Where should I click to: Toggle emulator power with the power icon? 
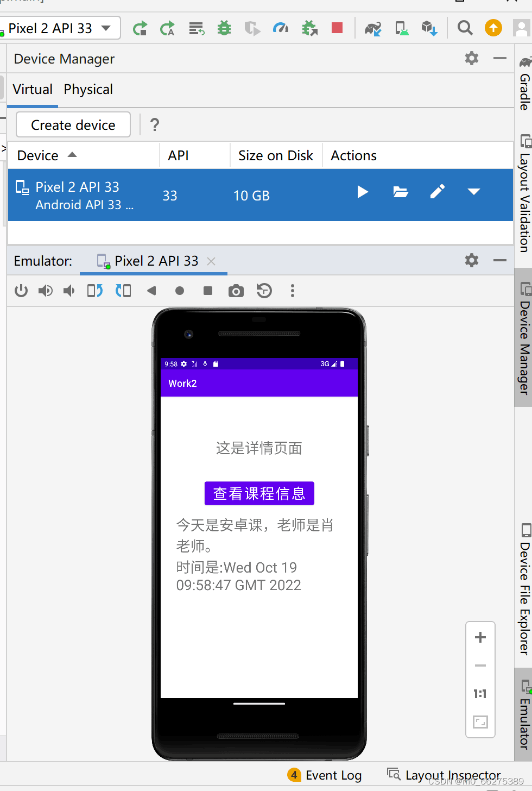(21, 291)
